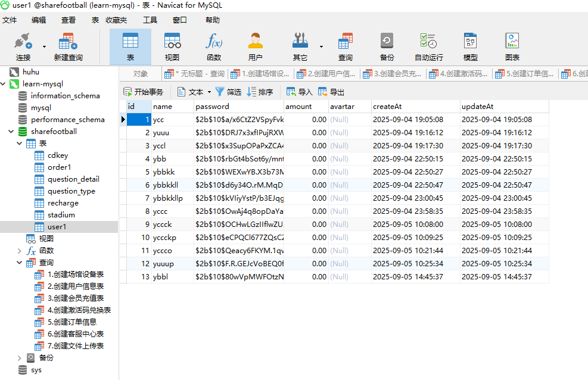
Task: Click the Import (导入) button
Action: (x=299, y=92)
